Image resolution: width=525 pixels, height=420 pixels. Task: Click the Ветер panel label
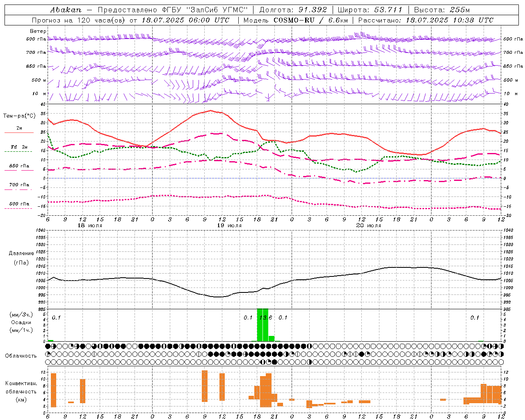coord(38,31)
